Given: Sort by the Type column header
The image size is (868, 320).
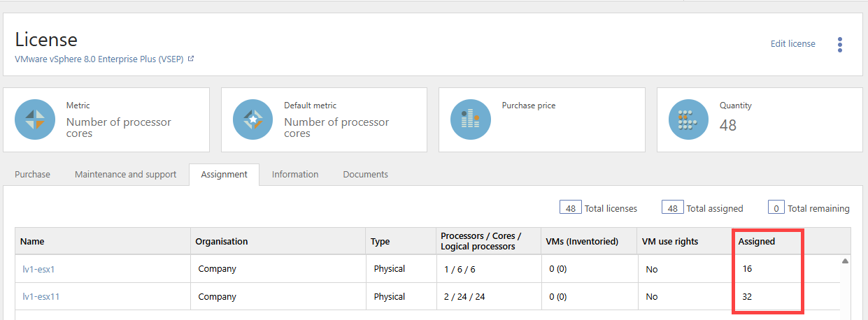Looking at the screenshot, I should pyautogui.click(x=401, y=241).
